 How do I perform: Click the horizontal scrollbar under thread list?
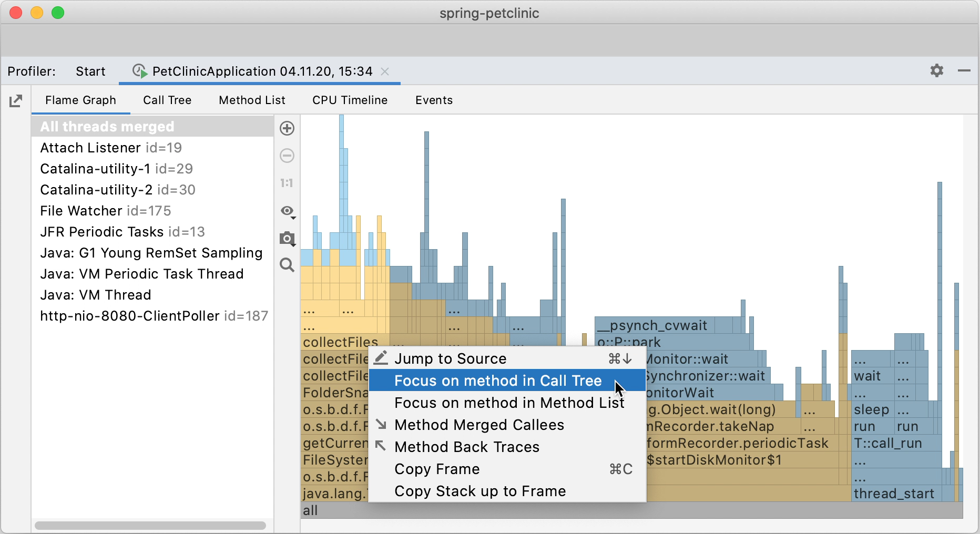click(150, 526)
